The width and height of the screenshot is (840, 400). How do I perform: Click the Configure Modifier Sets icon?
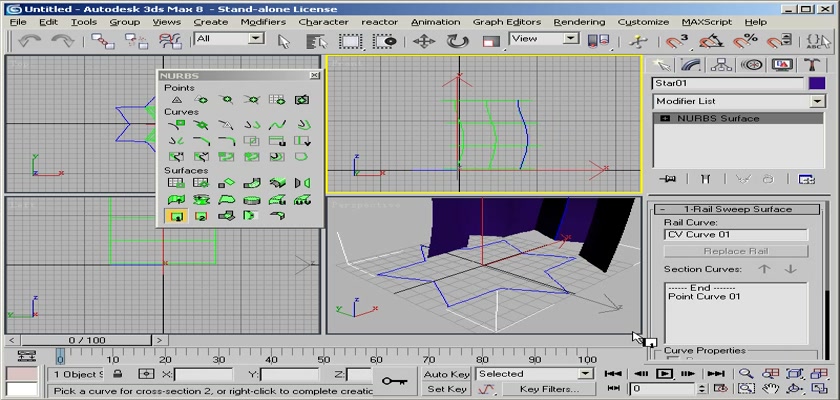[x=806, y=179]
